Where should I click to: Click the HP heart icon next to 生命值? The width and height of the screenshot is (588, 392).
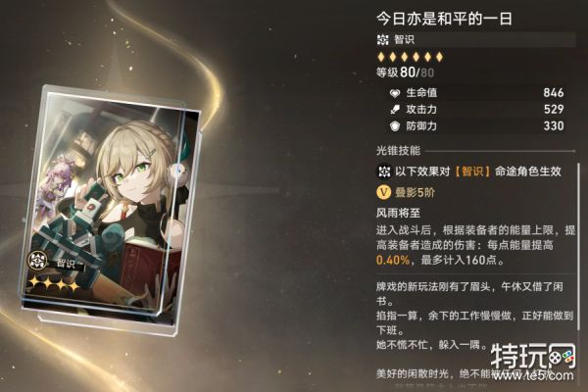tap(395, 93)
